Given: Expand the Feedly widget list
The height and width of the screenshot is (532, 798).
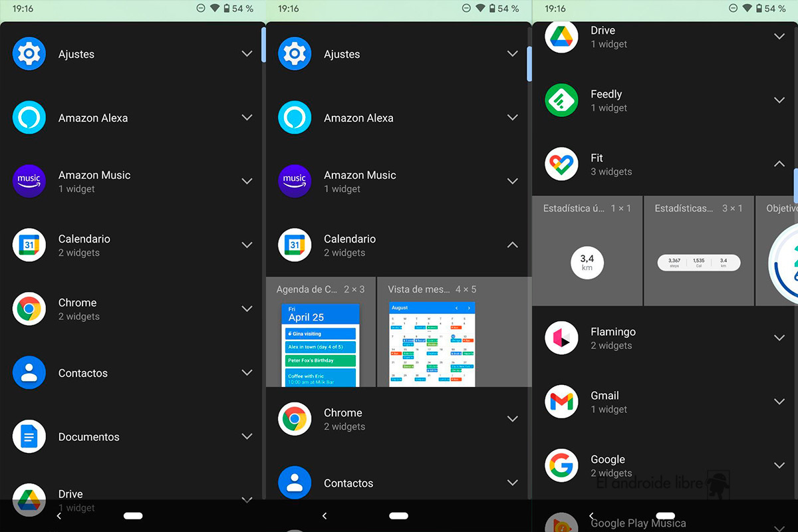Looking at the screenshot, I should [x=779, y=100].
